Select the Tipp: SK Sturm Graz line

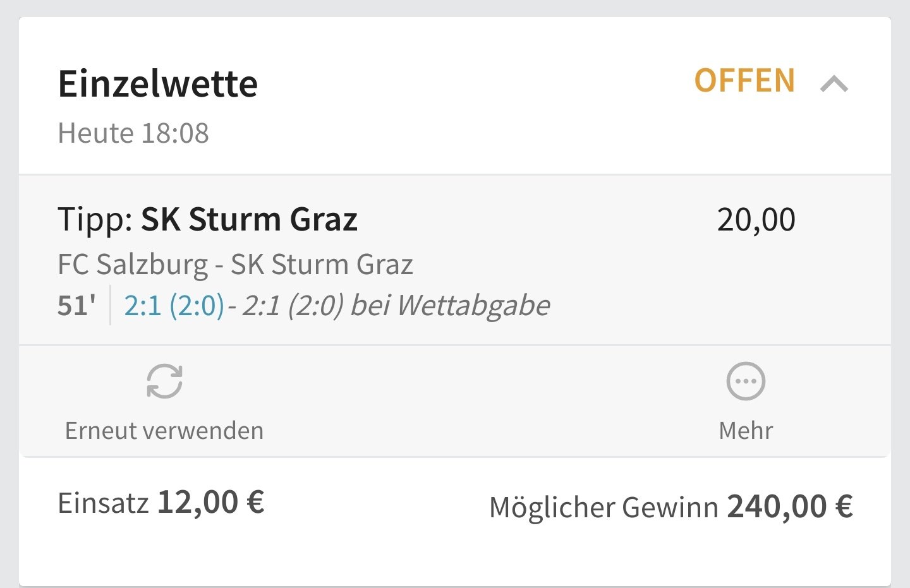(208, 220)
